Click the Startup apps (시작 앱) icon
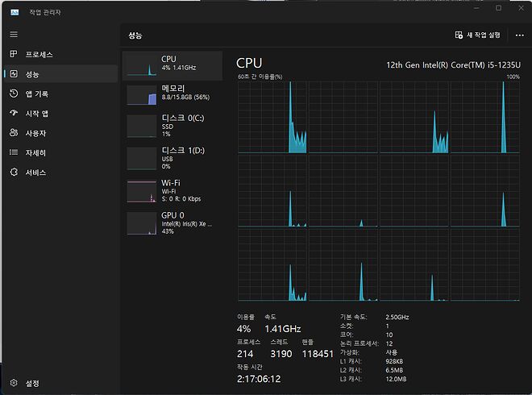The width and height of the screenshot is (532, 395). (x=14, y=113)
